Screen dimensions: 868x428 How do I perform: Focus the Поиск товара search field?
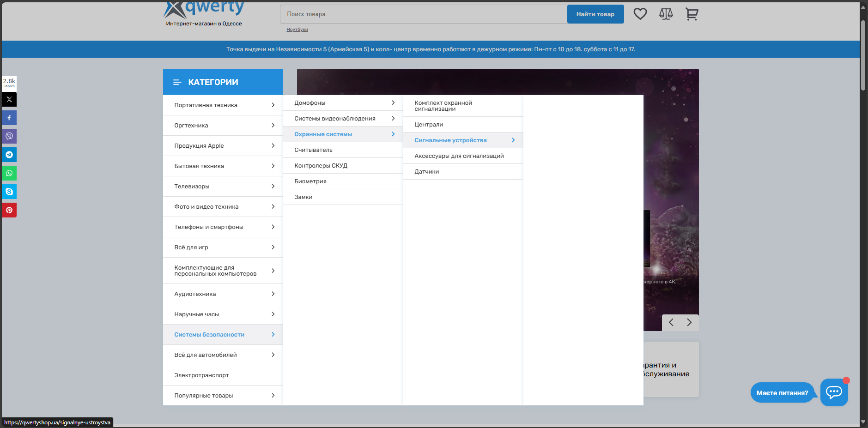[423, 14]
